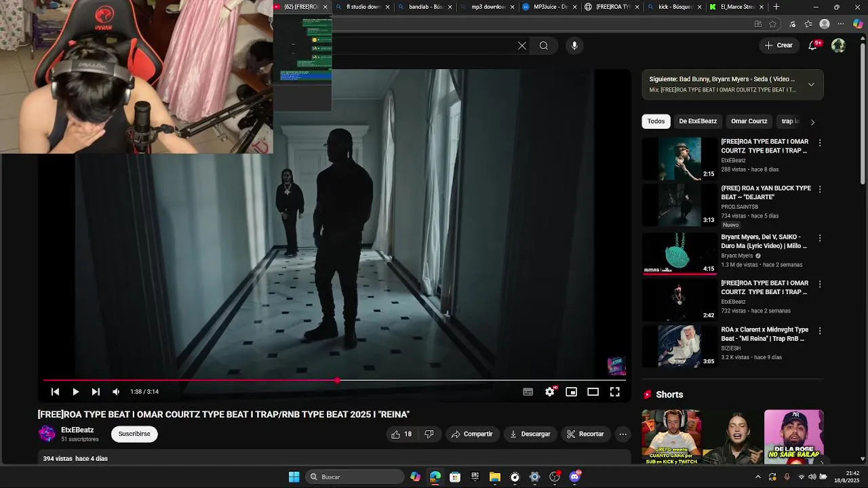Enter fullscreen on the video player
Image resolution: width=868 pixels, height=488 pixels.
coord(614,392)
